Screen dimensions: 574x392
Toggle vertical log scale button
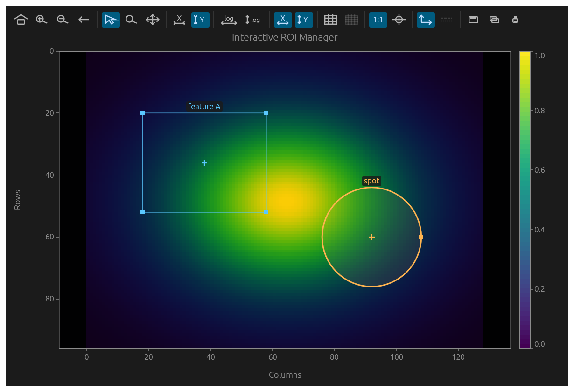[252, 20]
